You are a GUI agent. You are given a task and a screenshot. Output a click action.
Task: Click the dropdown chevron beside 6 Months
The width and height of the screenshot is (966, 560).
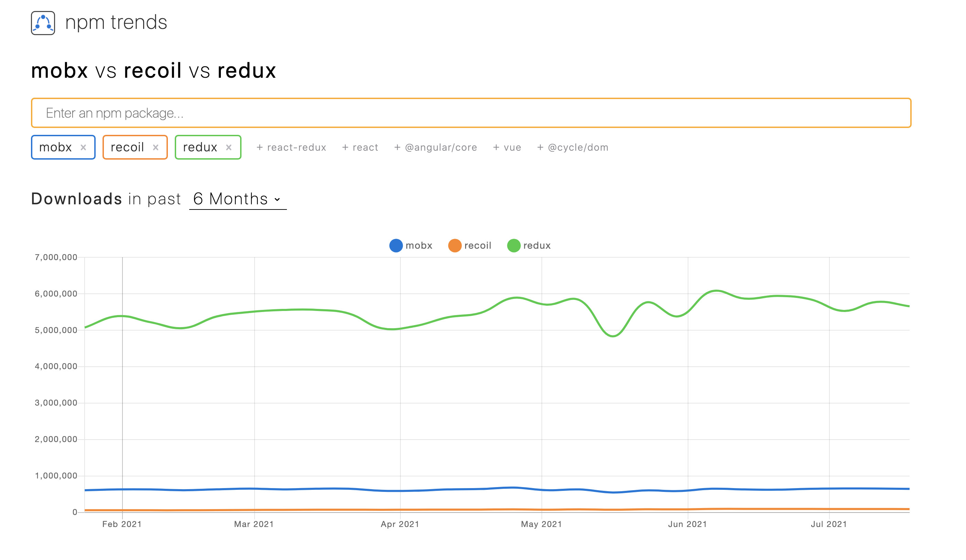278,200
